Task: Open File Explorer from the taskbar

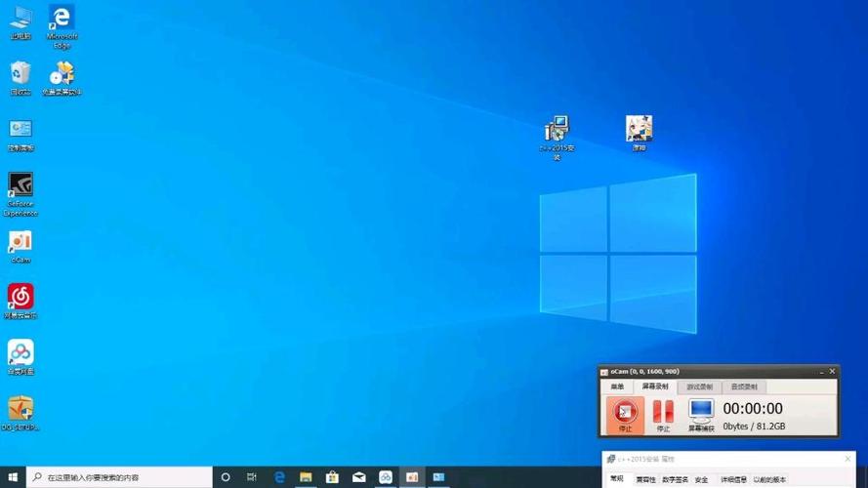Action: tap(306, 477)
